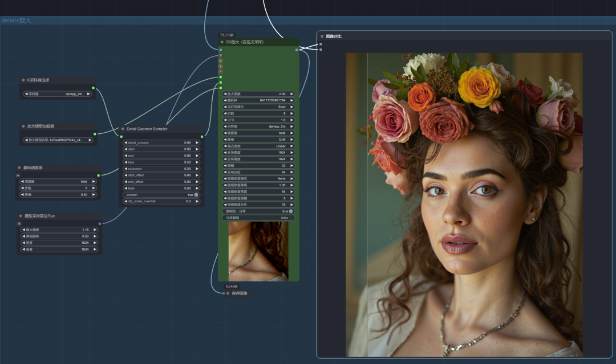Click the title dot of the 图像对比 node

pyautogui.click(x=322, y=36)
